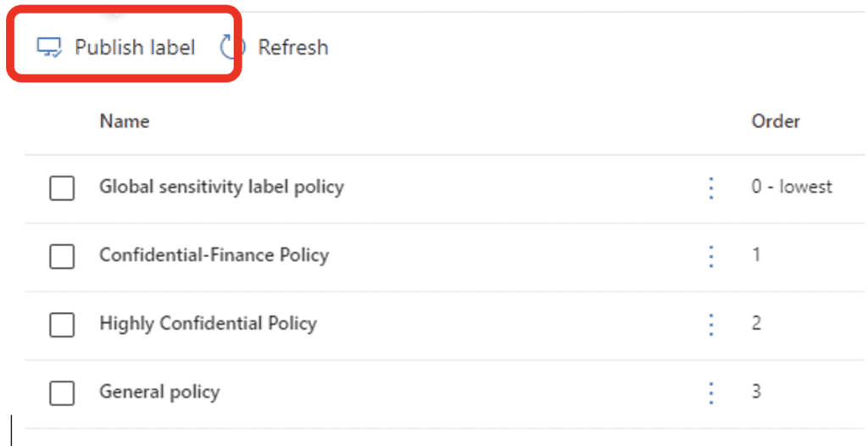This screenshot has height=446, width=868.
Task: Mark the General policy checkbox
Action: point(62,393)
